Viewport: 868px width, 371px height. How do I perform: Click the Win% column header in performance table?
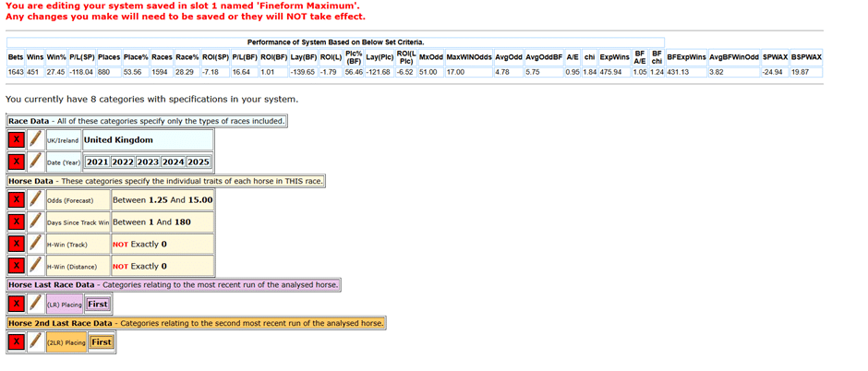point(56,57)
